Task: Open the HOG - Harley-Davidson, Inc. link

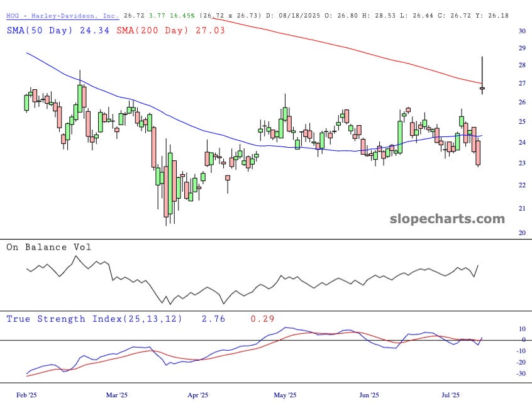Action: [62, 16]
